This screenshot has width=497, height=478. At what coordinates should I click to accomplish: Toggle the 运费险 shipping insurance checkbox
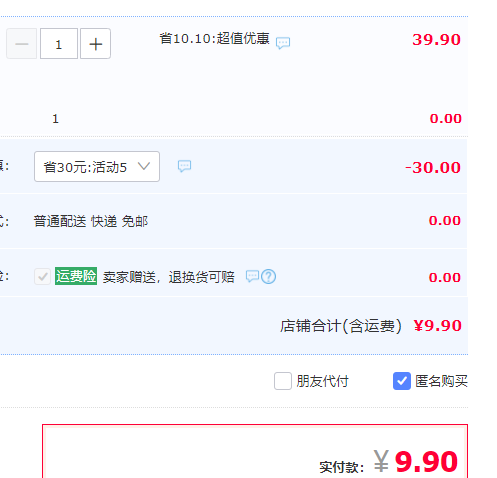tap(42, 277)
